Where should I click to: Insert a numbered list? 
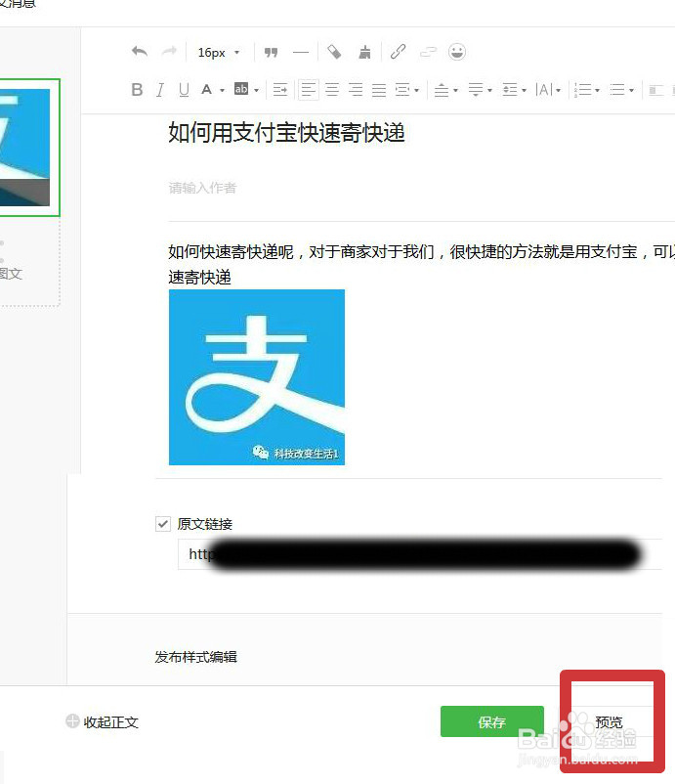tap(582, 90)
